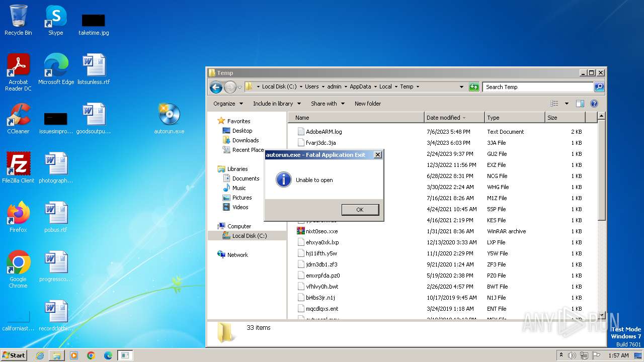Sort by the Name column header
Image resolution: width=644 pixels, height=362 pixels.
[356, 118]
